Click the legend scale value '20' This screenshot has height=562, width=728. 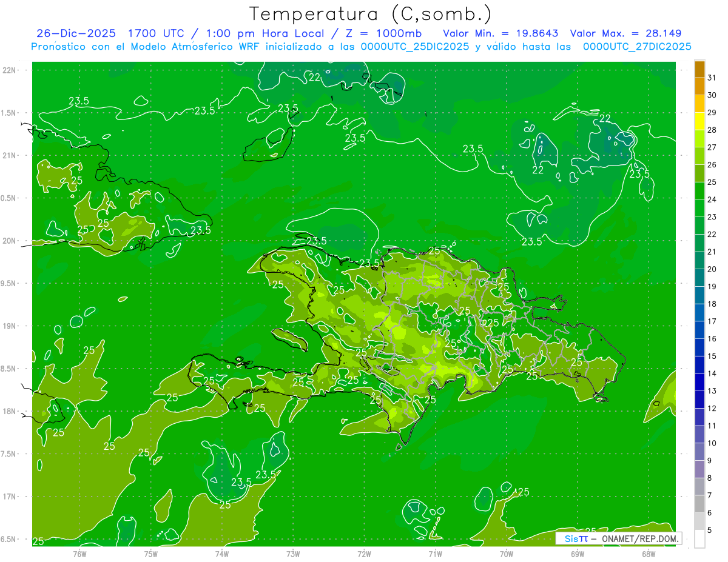pos(712,269)
